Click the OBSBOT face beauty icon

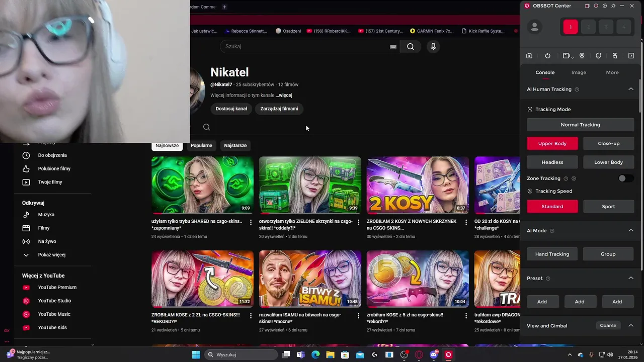pos(598,56)
